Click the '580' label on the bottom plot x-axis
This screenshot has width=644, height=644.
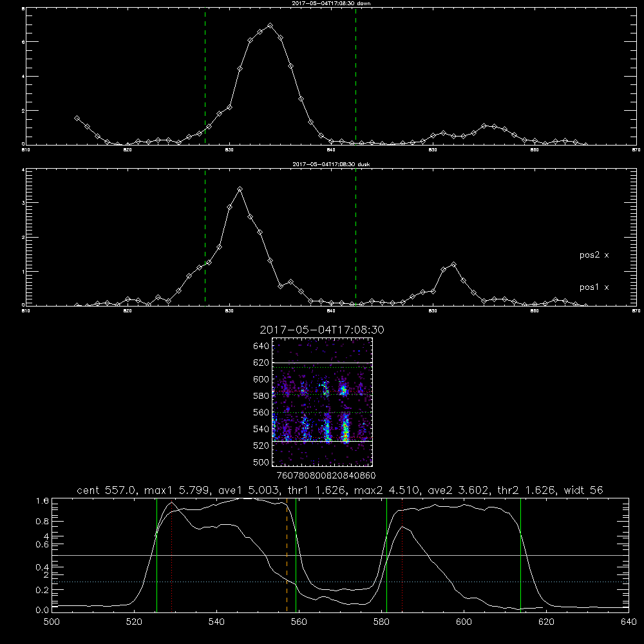tap(381, 621)
